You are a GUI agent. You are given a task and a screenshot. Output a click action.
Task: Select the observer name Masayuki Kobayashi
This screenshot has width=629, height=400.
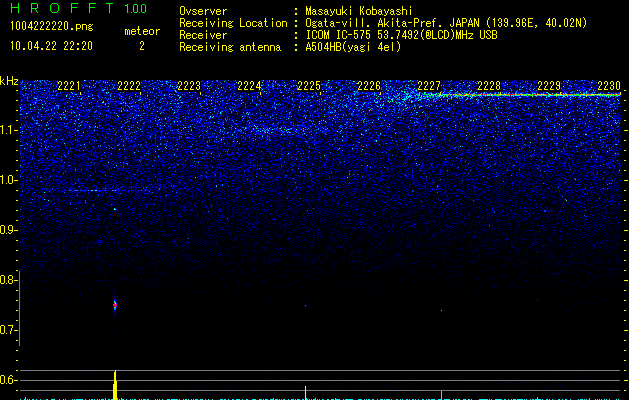click(359, 11)
